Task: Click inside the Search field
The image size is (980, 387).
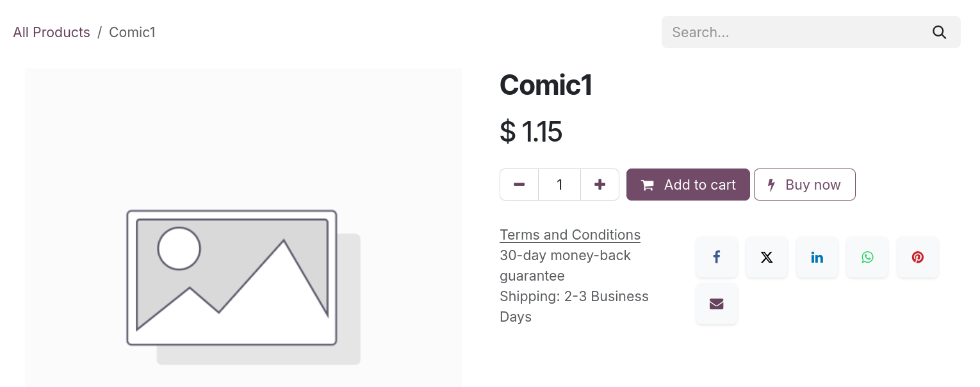Action: pyautogui.click(x=794, y=32)
